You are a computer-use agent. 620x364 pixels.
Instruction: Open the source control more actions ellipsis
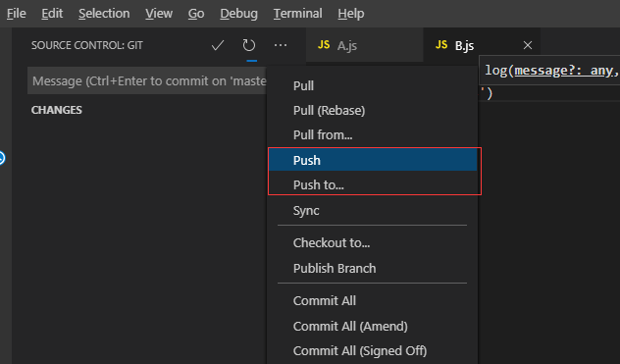(281, 45)
